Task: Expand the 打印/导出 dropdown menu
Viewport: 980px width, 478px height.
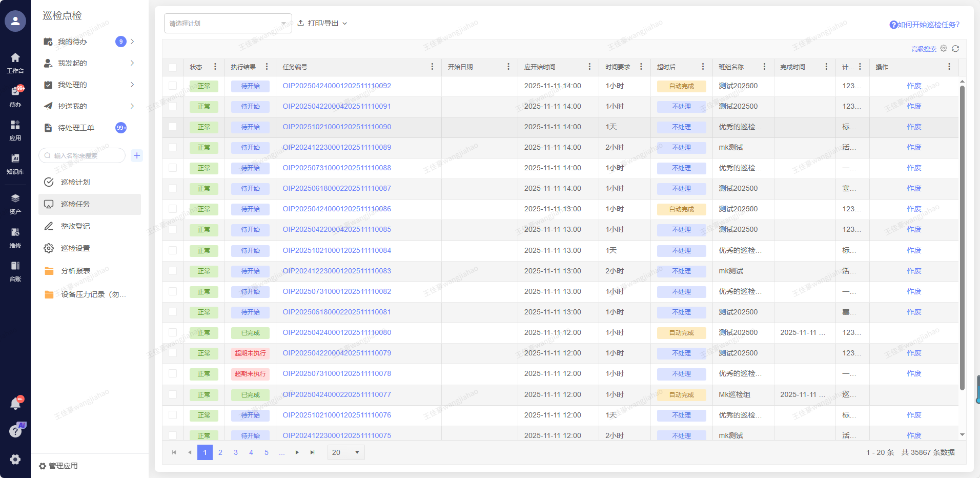Action: pos(322,24)
